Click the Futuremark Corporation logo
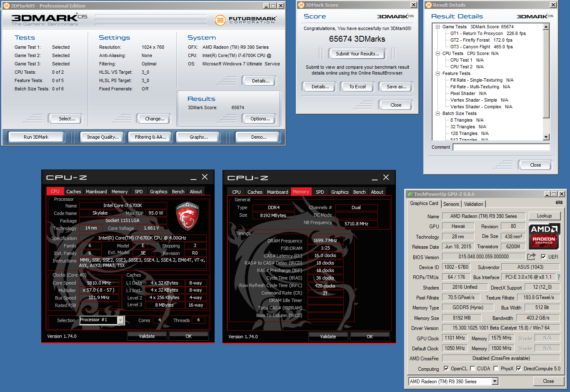 (246, 20)
